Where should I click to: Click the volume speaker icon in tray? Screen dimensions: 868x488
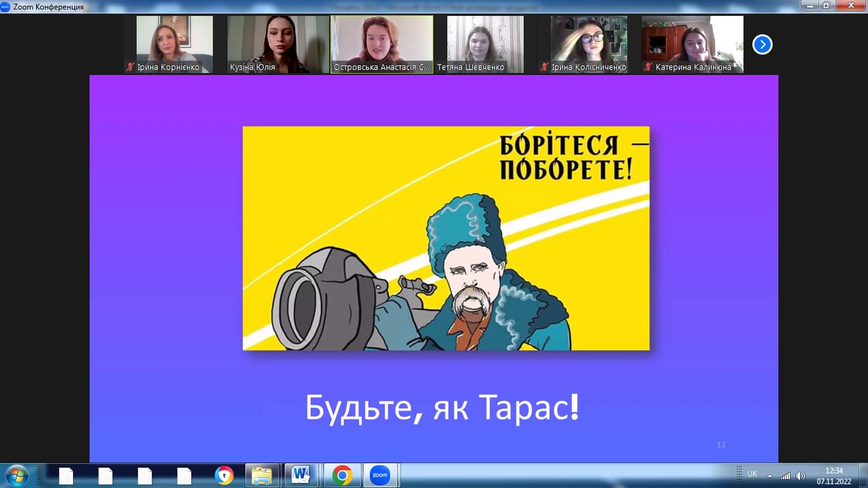tap(801, 475)
